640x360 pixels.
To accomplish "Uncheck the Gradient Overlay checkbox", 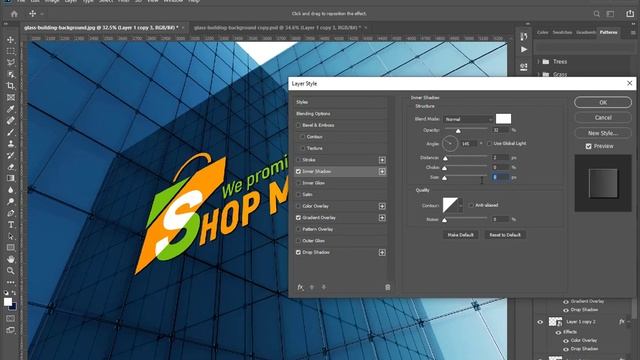I will (x=298, y=218).
